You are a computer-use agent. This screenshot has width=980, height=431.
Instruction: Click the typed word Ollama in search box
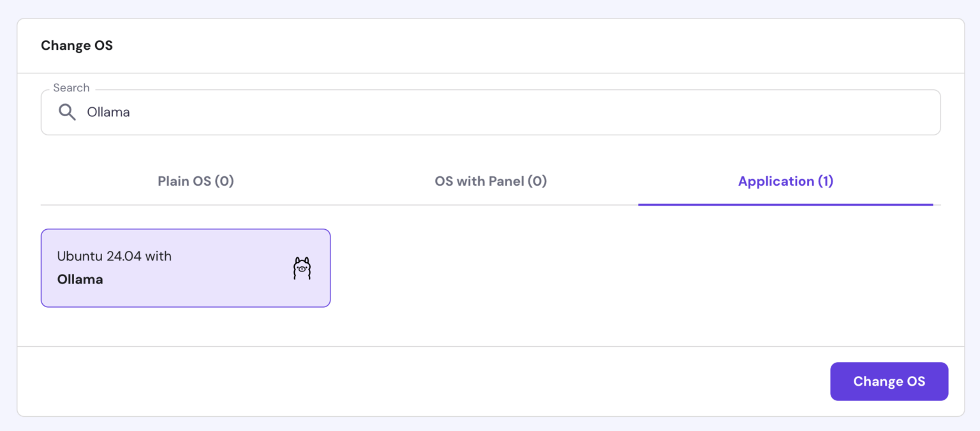(x=108, y=112)
